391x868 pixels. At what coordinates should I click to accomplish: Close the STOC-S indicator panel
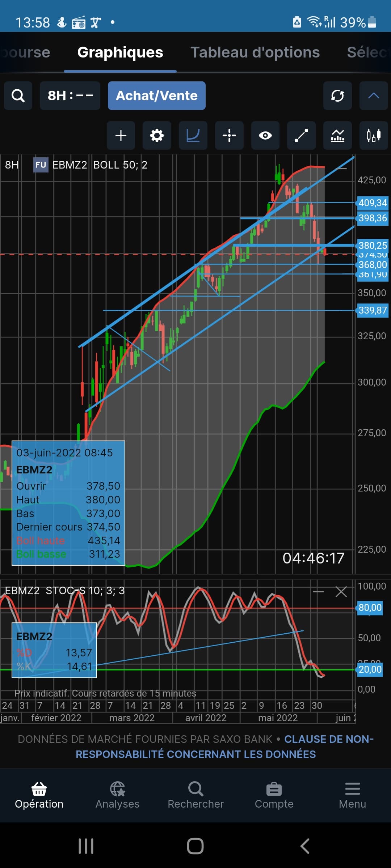click(341, 592)
